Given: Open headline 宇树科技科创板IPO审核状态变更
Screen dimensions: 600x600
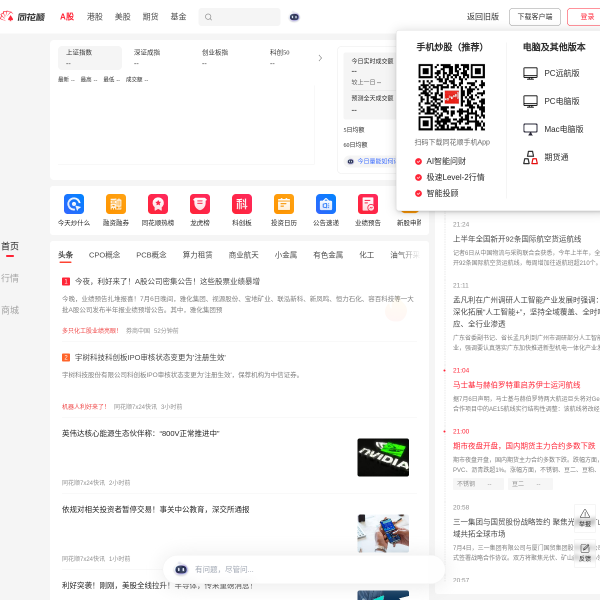Looking at the screenshot, I should (x=150, y=357).
